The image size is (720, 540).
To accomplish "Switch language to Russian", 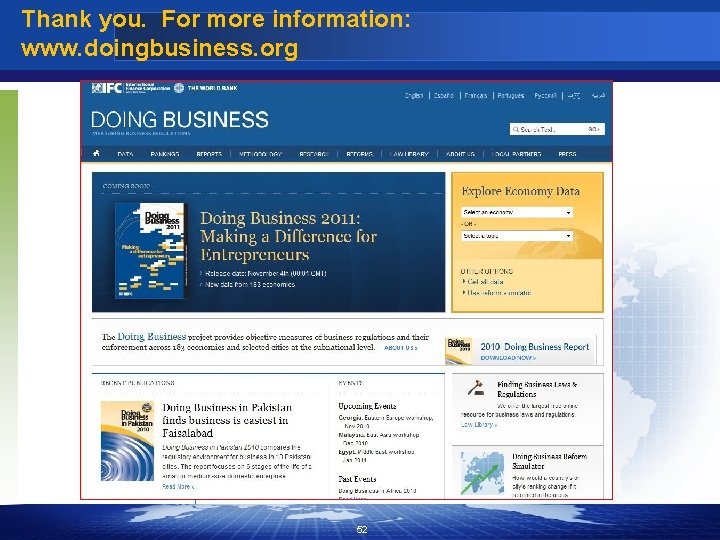I will [x=546, y=96].
